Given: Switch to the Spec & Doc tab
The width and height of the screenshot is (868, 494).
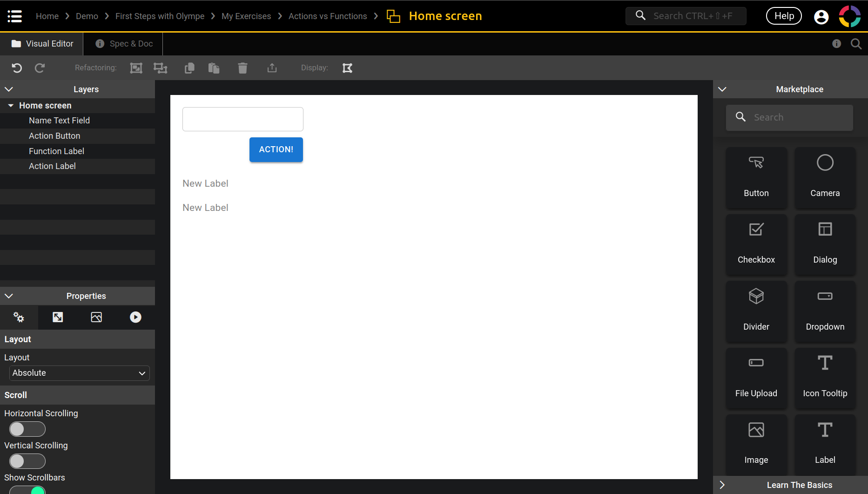Looking at the screenshot, I should 124,44.
